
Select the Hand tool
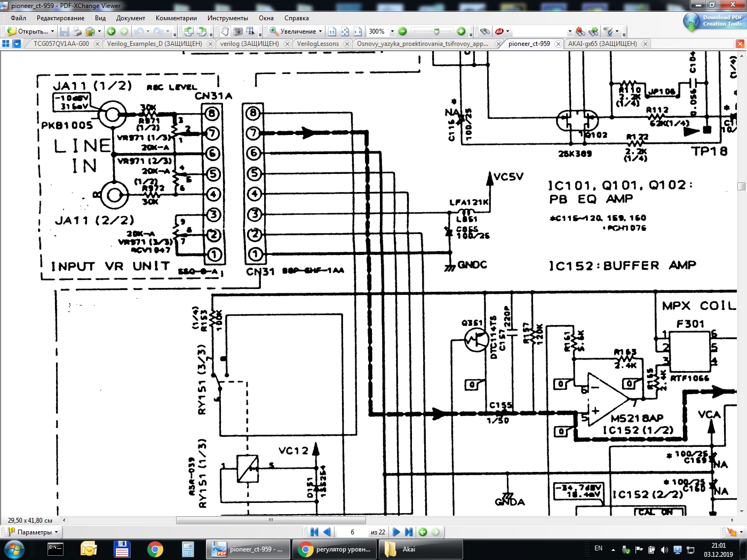pyautogui.click(x=225, y=31)
